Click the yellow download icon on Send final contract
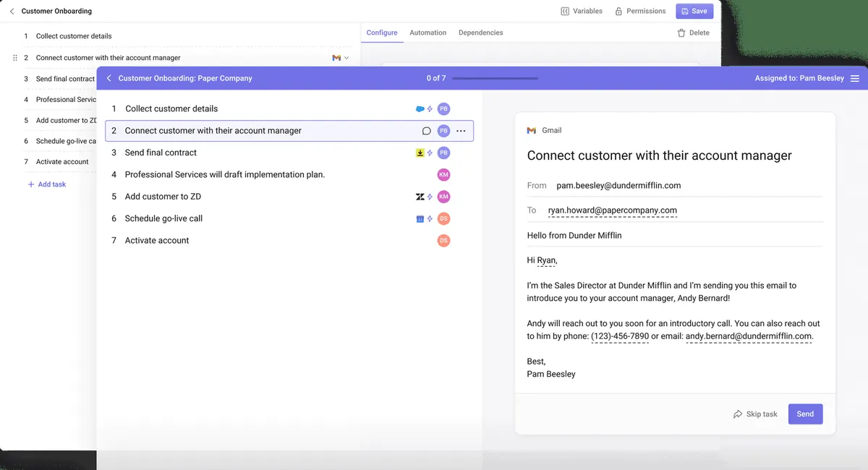Screen dimensions: 868x470 pos(420,153)
